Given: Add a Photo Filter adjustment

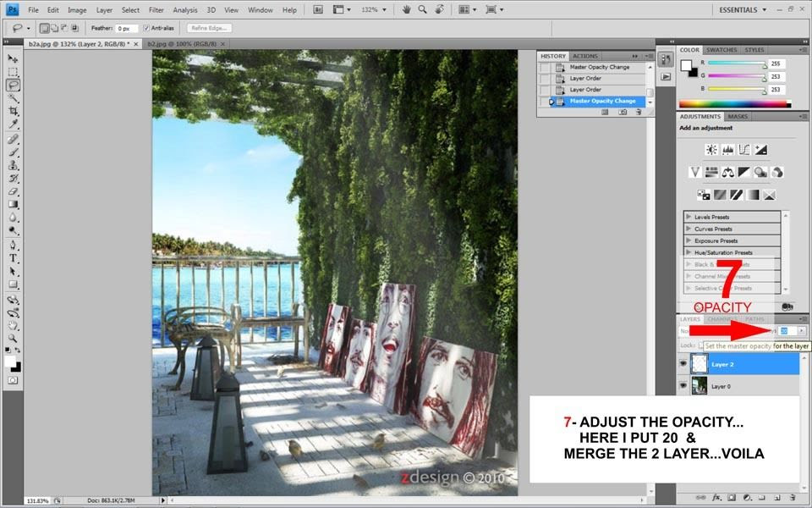Looking at the screenshot, I should (x=760, y=172).
